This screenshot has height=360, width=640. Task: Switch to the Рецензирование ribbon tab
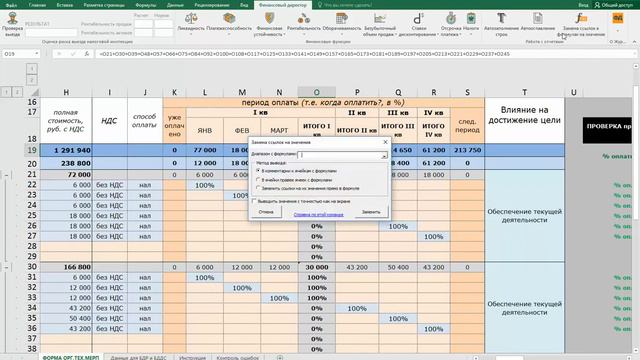(212, 5)
